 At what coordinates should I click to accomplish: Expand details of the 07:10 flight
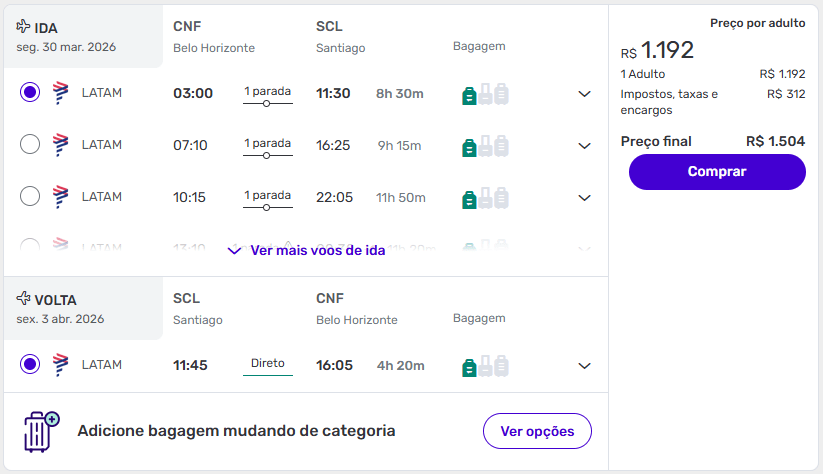(585, 146)
